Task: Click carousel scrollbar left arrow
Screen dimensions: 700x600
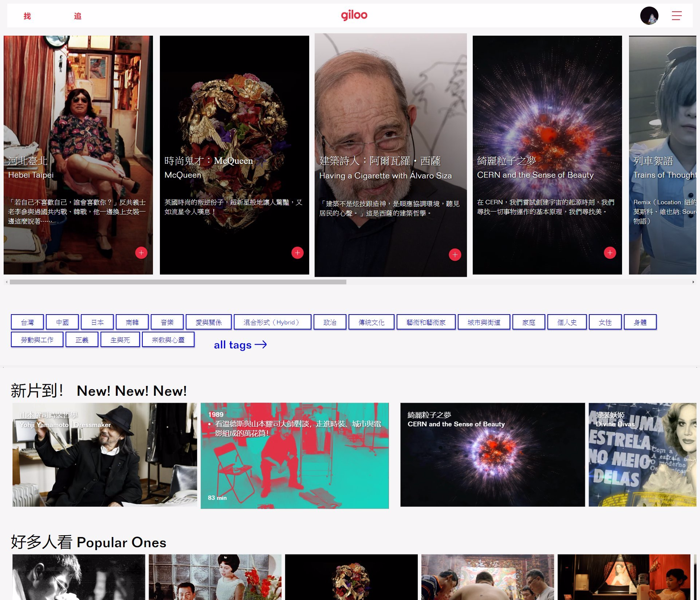Action: tap(7, 282)
